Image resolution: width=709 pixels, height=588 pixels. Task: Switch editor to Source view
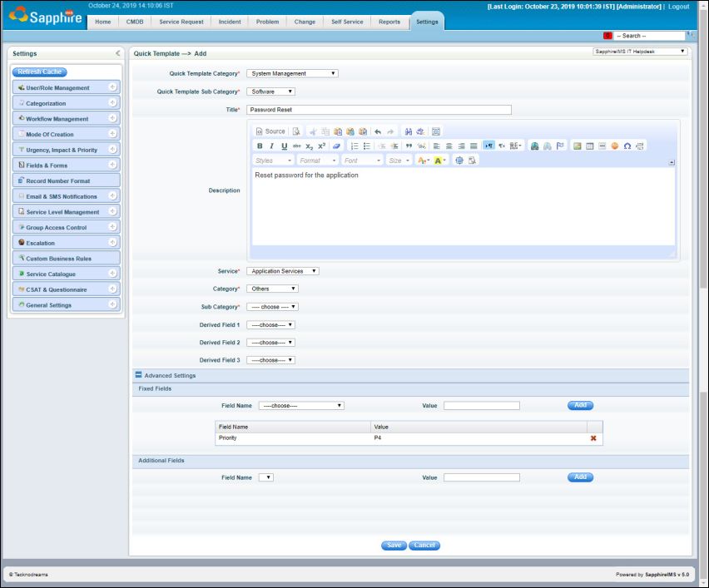coord(270,131)
